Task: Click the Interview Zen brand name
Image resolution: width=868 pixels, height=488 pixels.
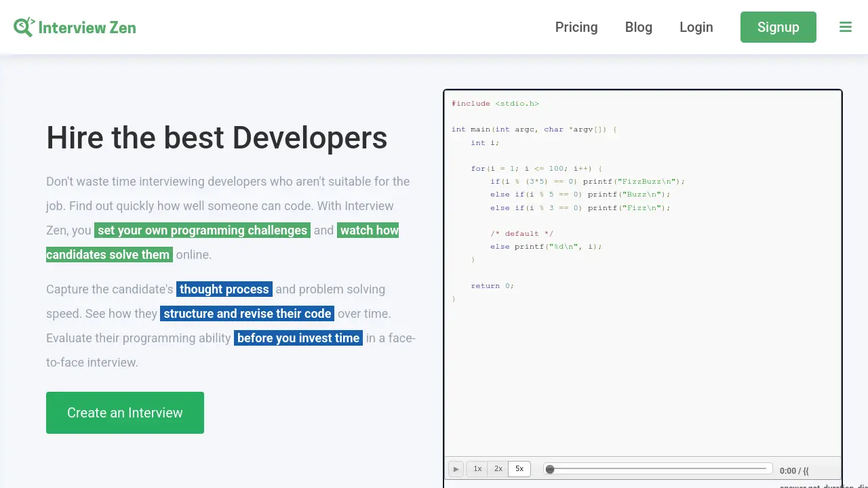Action: pos(87,28)
